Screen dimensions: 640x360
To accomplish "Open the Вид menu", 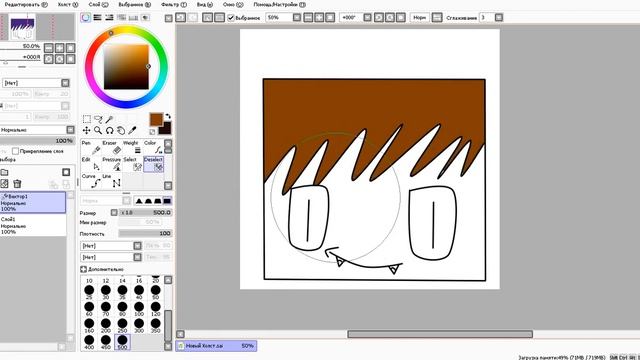I will [x=204, y=4].
